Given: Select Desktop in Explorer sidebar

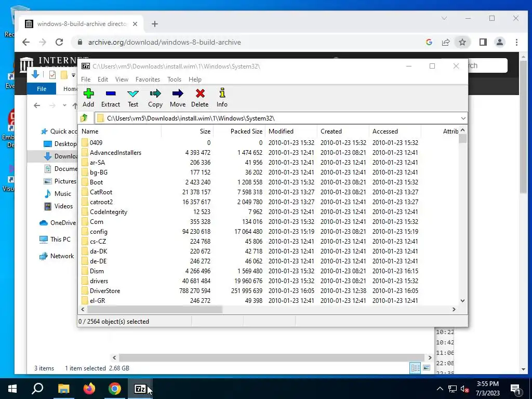Looking at the screenshot, I should [60, 144].
